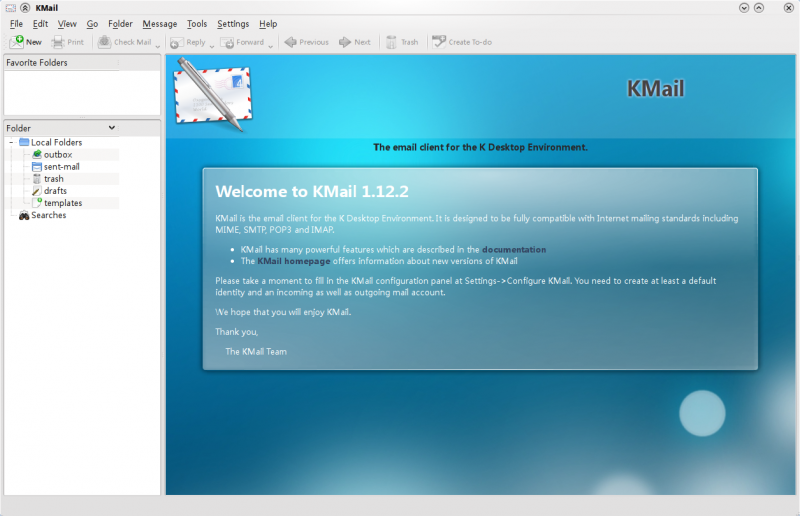Click the New message toolbar icon
The width and height of the screenshot is (800, 516).
16,42
